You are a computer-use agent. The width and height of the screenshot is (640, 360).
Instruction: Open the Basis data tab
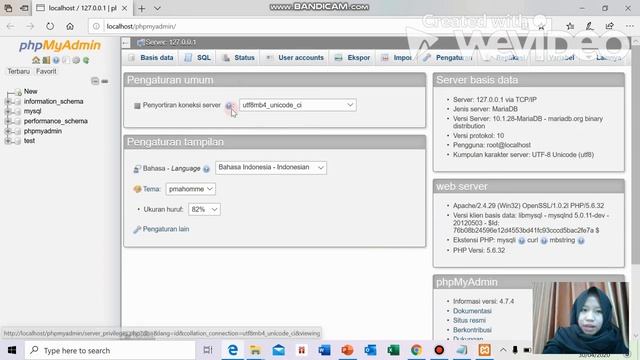(151, 58)
